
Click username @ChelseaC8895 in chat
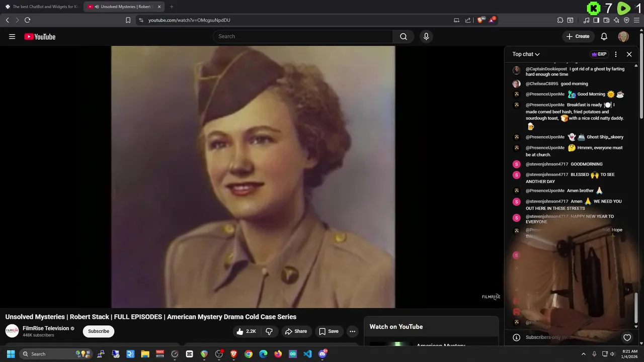click(x=542, y=84)
